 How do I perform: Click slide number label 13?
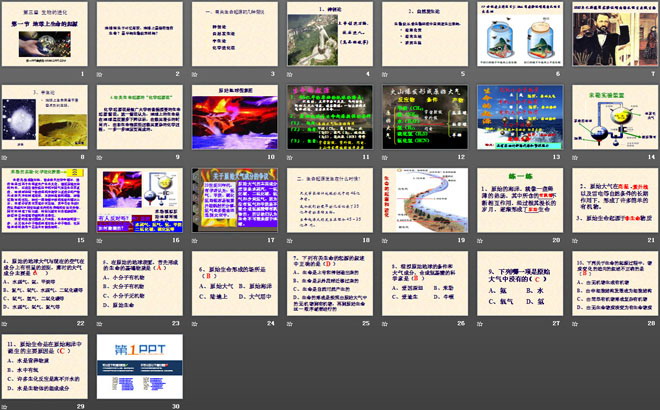[556, 157]
